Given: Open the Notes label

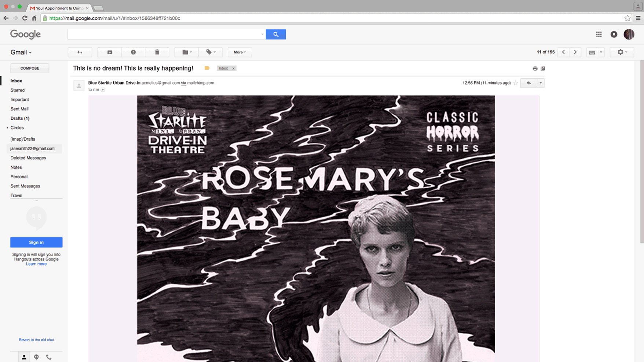Looking at the screenshot, I should [16, 167].
